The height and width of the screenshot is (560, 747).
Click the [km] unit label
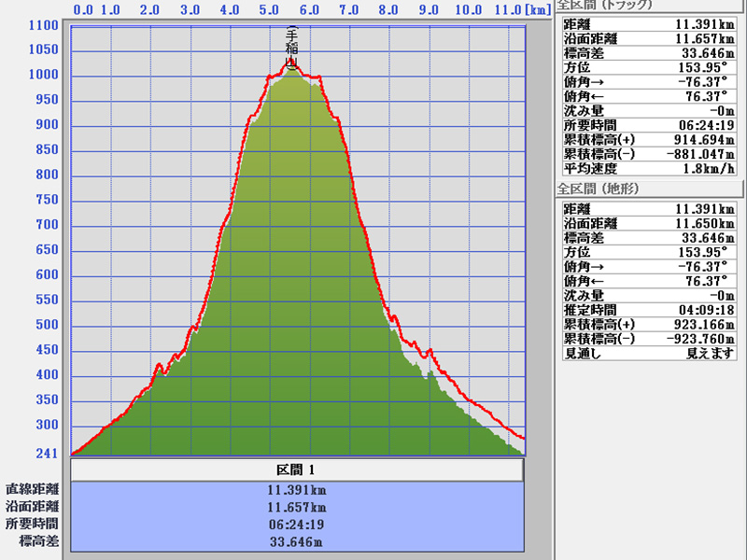(x=537, y=10)
